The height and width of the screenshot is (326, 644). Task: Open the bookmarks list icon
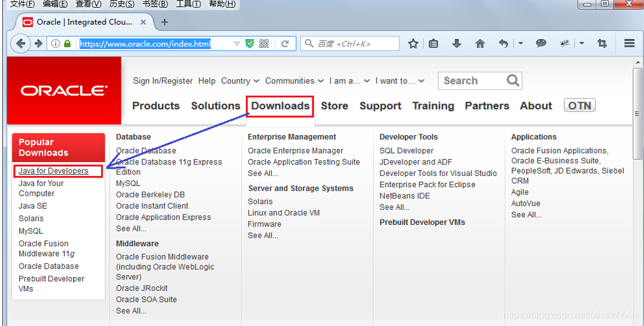click(x=433, y=44)
